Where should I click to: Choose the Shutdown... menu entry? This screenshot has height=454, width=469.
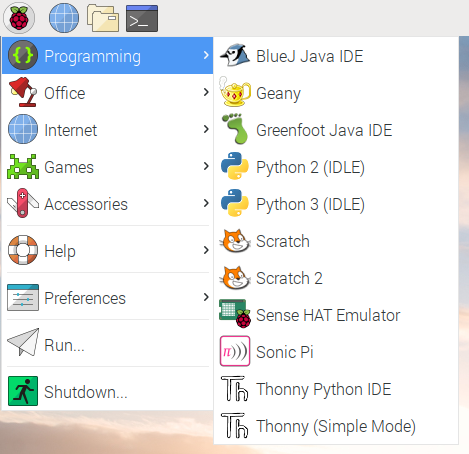pos(107,391)
